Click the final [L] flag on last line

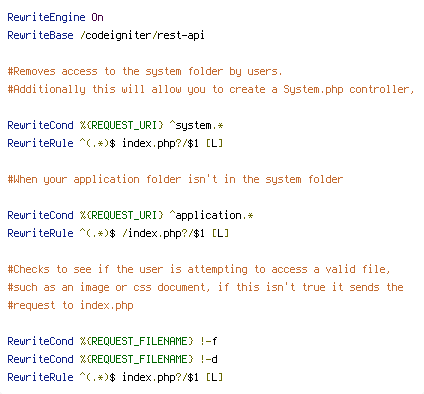(x=214, y=377)
